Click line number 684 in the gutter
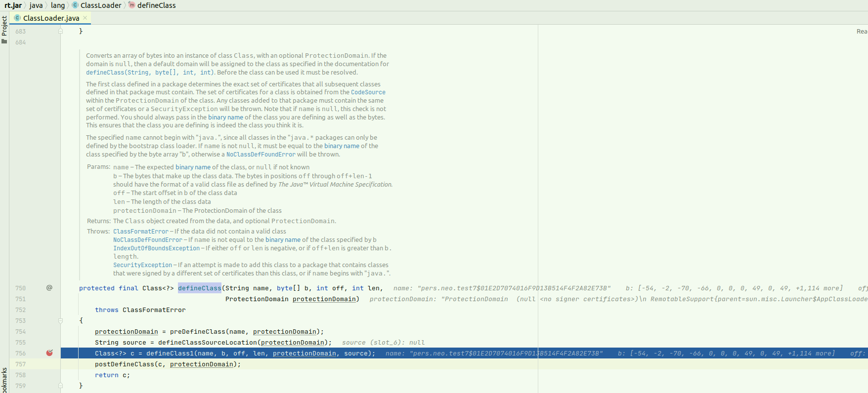The width and height of the screenshot is (868, 393). [20, 42]
